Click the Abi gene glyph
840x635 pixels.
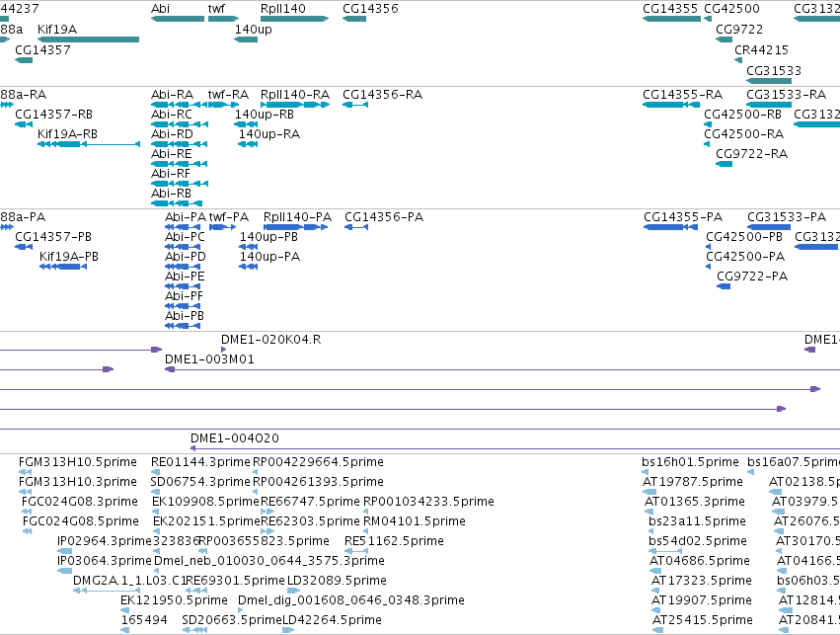pos(178,19)
